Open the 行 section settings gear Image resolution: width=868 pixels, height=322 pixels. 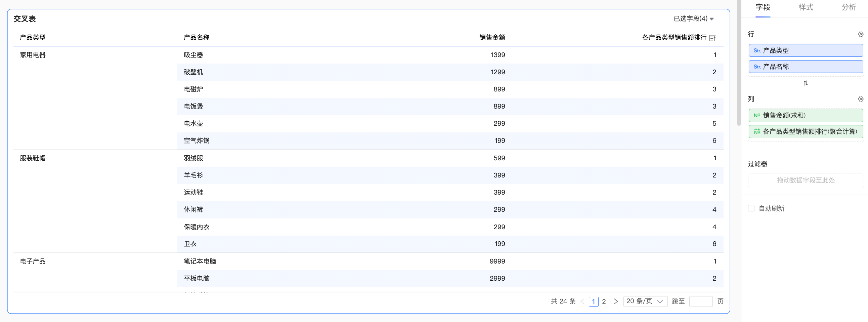[x=861, y=34]
